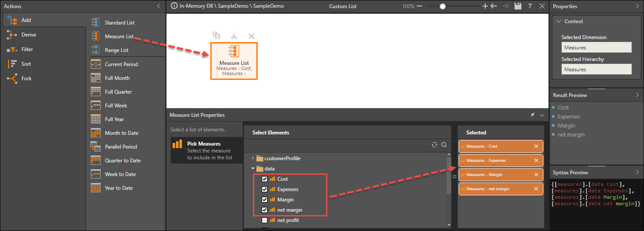The width and height of the screenshot is (644, 231).
Task: Collapse the Context section in Properties
Action: coord(559,21)
